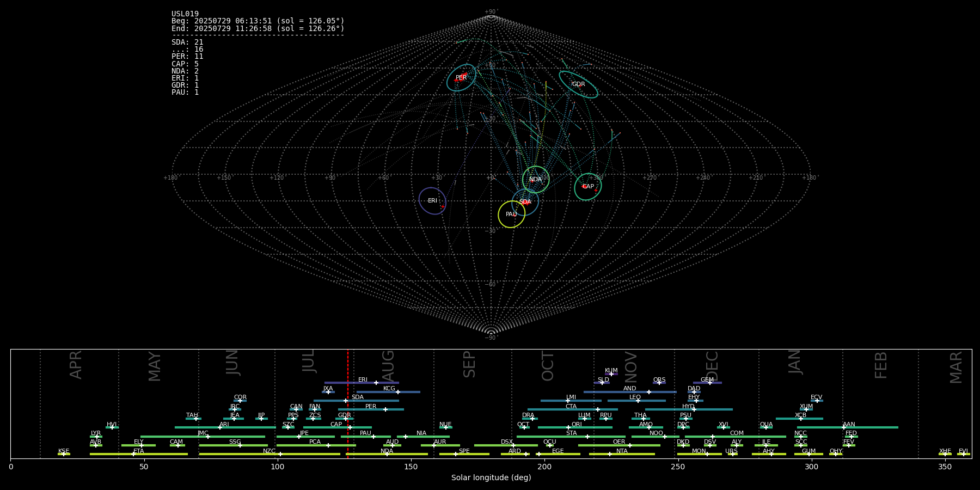Click the 'PER: 11' count in legend

click(x=187, y=57)
